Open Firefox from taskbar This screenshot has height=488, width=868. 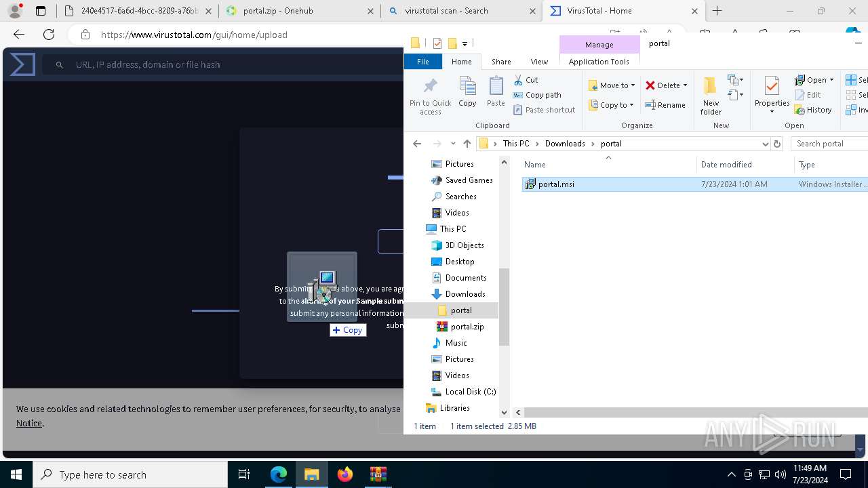(x=345, y=474)
